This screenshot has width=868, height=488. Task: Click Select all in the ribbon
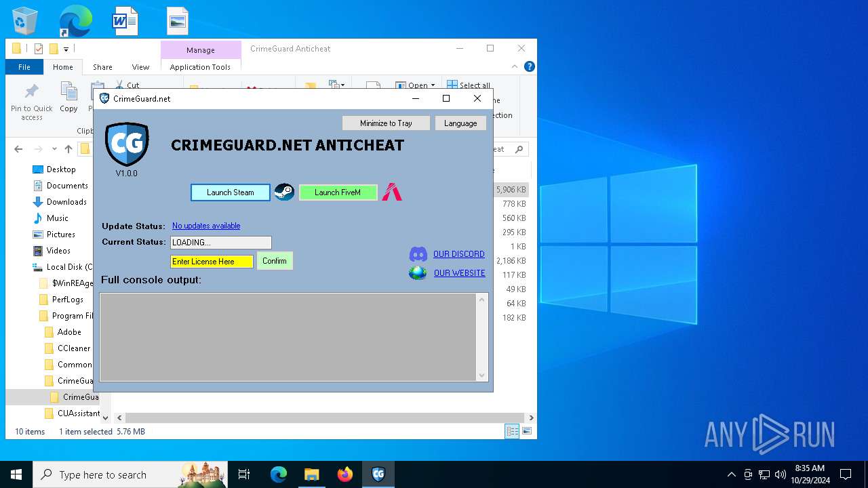(x=468, y=85)
